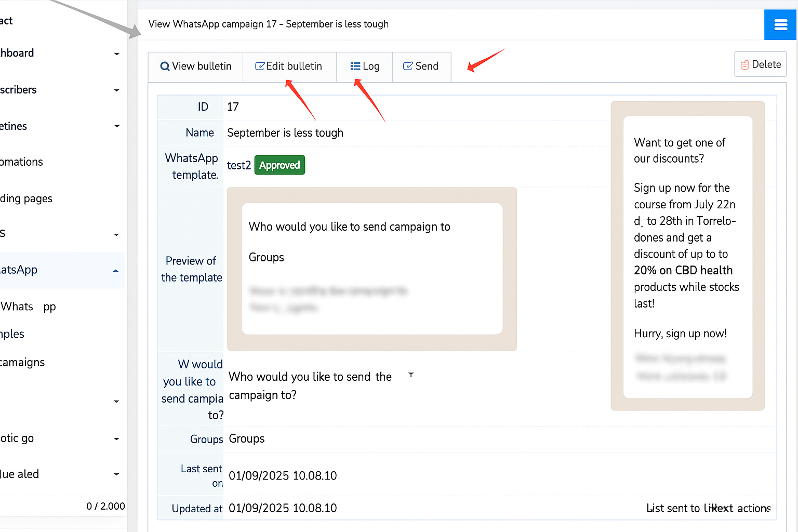This screenshot has width=798, height=532.
Task: Open the "ding pages" sidebar item
Action: click(26, 198)
